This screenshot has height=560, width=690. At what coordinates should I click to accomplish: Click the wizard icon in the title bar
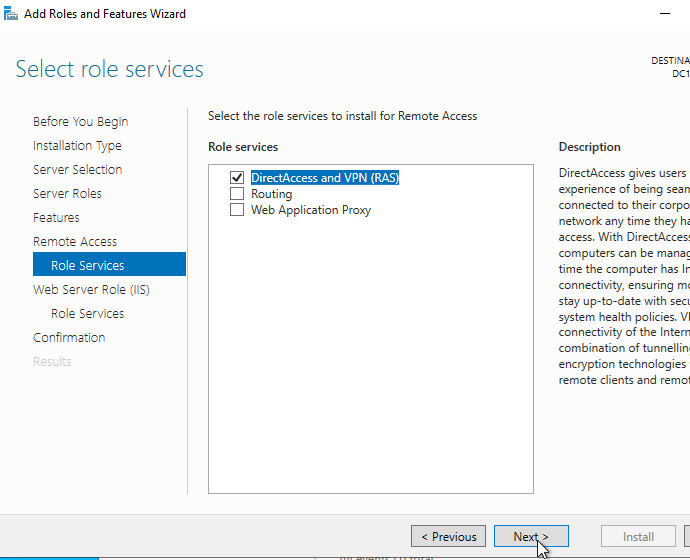pyautogui.click(x=11, y=14)
